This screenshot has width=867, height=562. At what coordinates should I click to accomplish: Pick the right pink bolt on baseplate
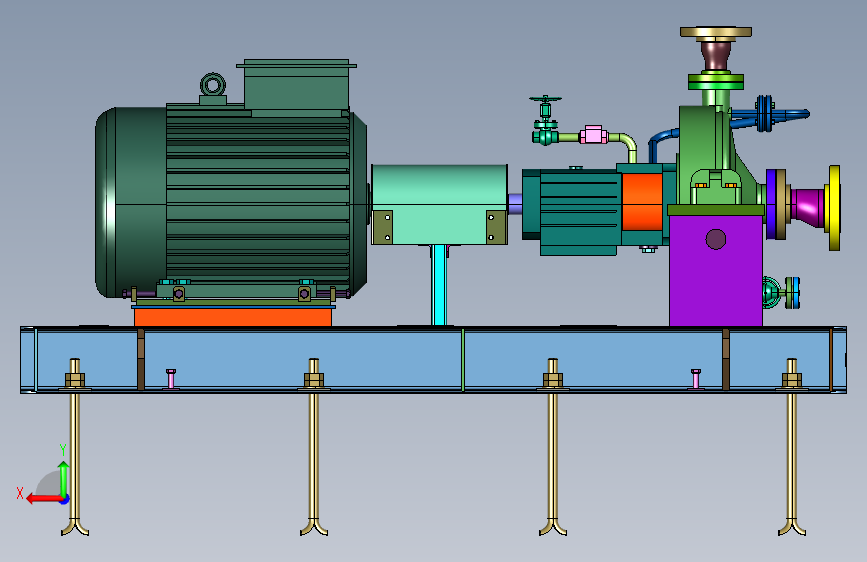pos(696,379)
